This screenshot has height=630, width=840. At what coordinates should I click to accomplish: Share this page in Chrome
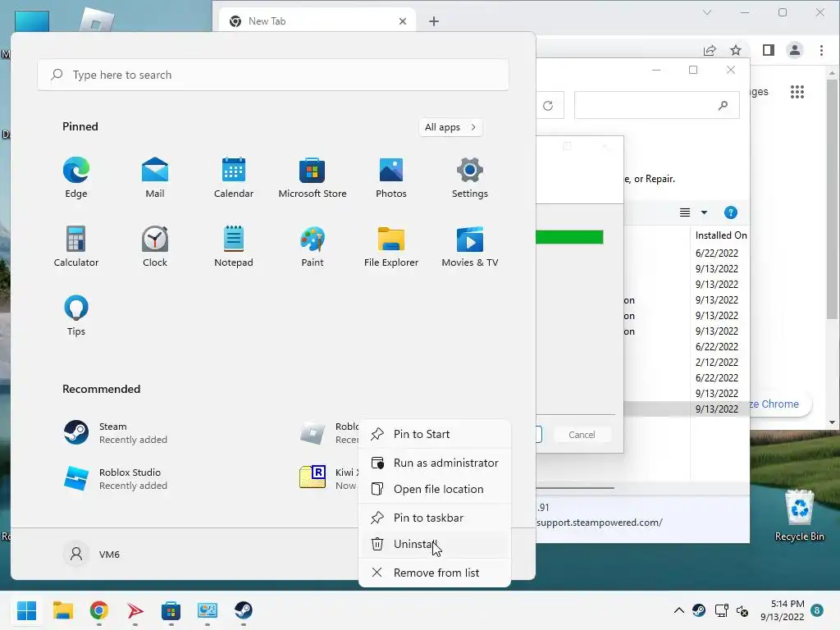pyautogui.click(x=710, y=50)
